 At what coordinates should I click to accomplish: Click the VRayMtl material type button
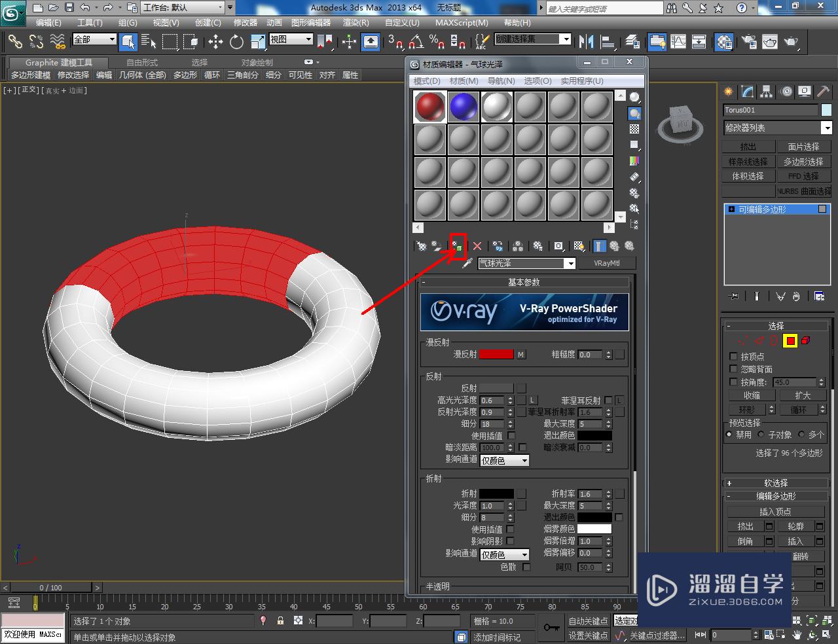tap(607, 263)
